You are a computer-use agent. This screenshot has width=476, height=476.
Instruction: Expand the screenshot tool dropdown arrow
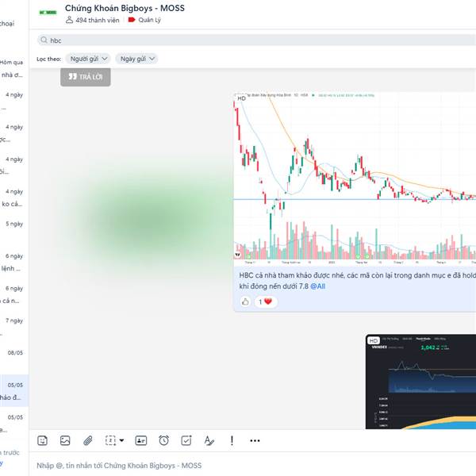[121, 440]
